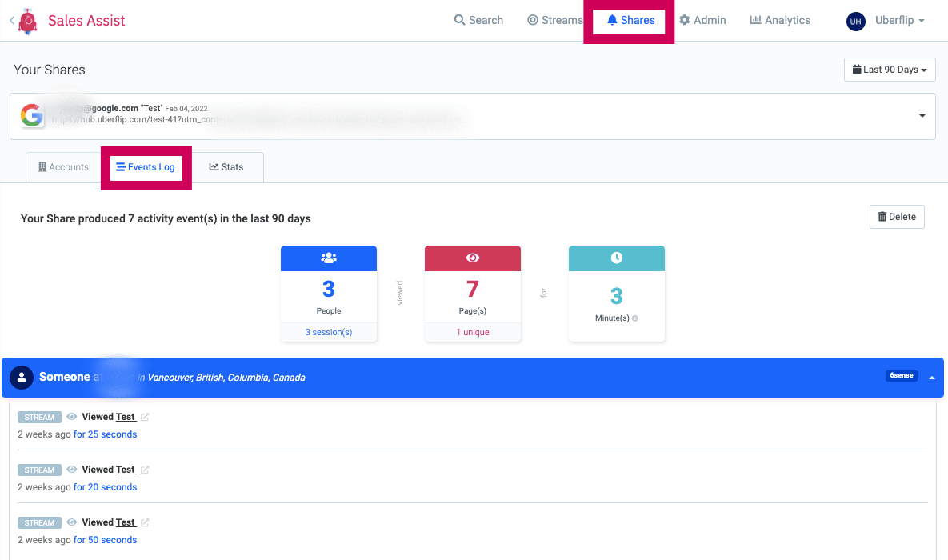Open the Search nav item

(478, 20)
